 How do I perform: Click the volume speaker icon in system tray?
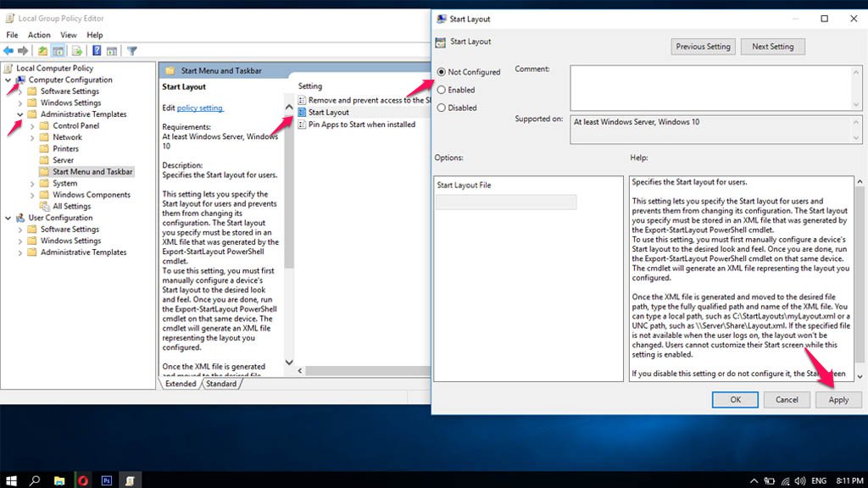(x=800, y=481)
